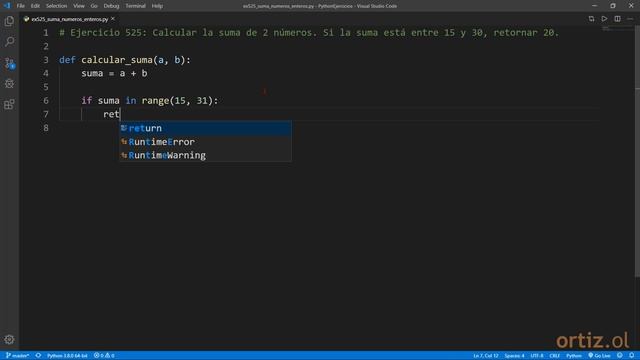Open the Manage gear settings menu
The image size is (640, 360).
coord(9,339)
